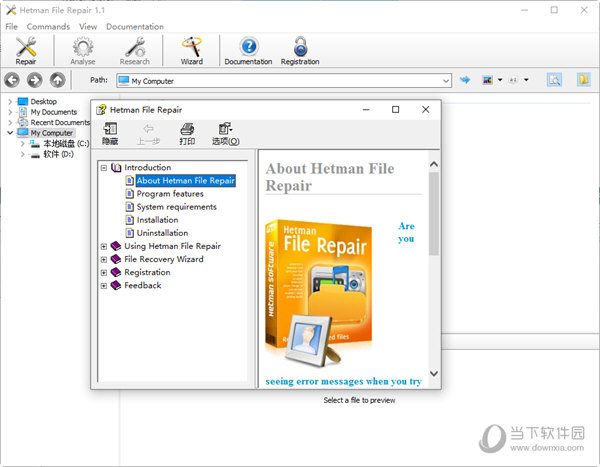Open the sort order dropdown arrow

click(x=526, y=80)
